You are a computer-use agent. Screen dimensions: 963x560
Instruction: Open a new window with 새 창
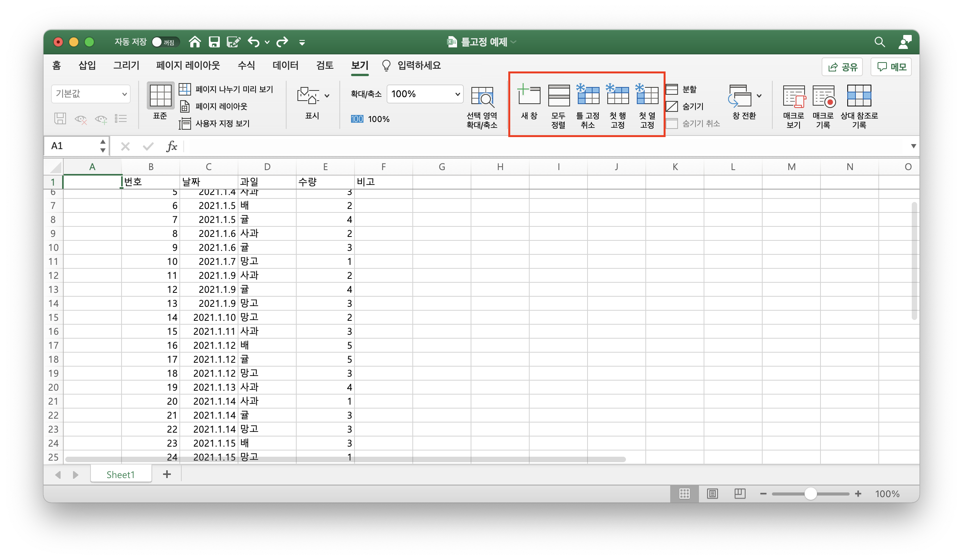pos(529,96)
